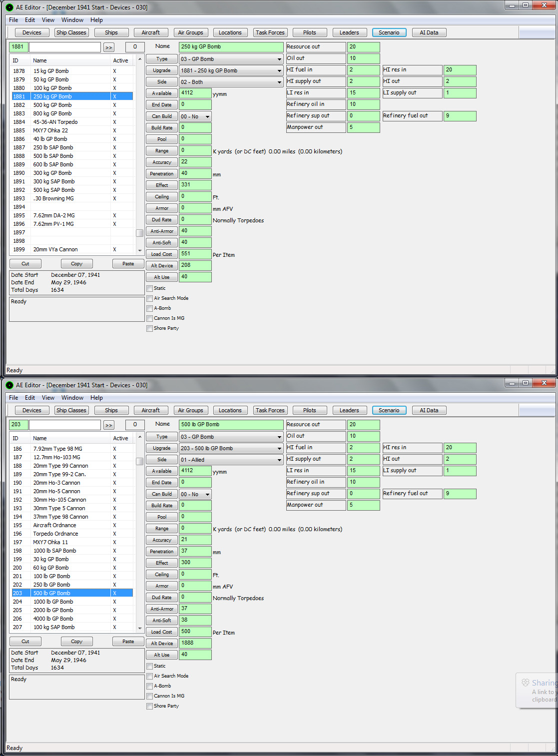558x756 pixels.
Task: Click the AE Editor app icon in bottom window title bar
Action: tap(9, 385)
